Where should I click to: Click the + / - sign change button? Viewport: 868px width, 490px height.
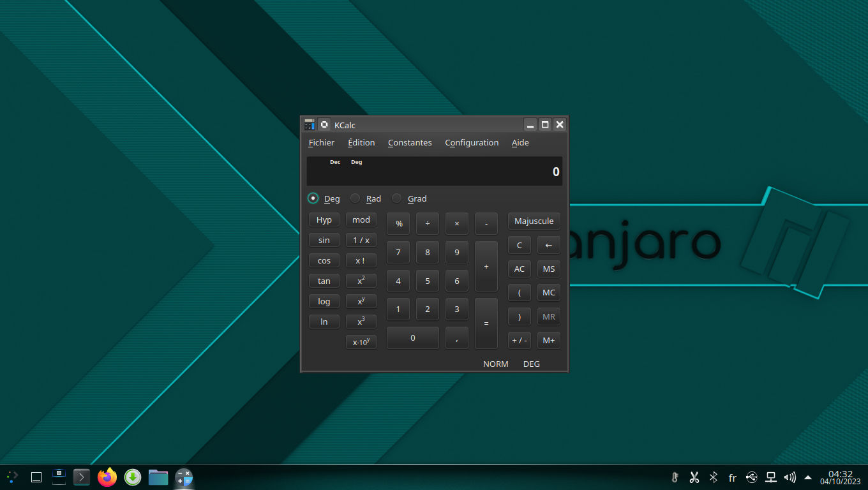520,340
